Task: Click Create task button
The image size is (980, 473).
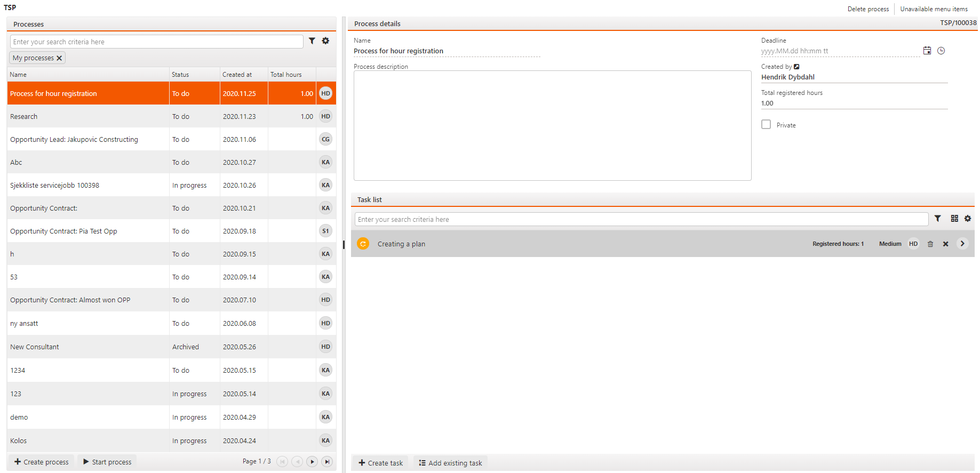Action: pos(380,463)
